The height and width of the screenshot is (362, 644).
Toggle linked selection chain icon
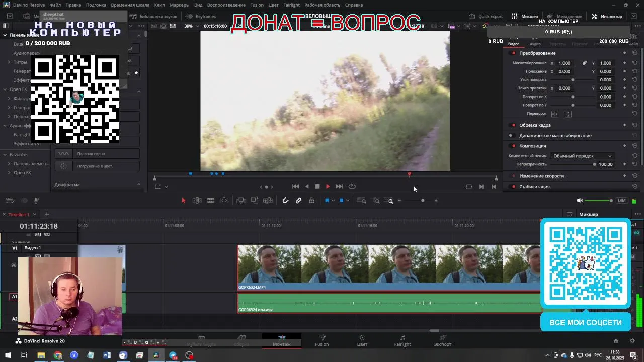click(x=298, y=201)
